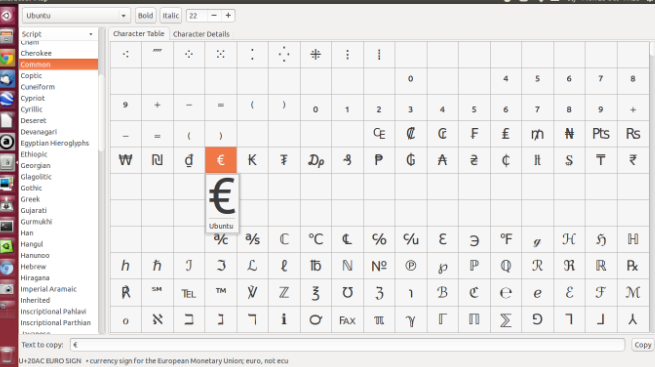Open Ubuntu Dash home button
Viewport: 655px width, 367px height.
tap(7, 16)
